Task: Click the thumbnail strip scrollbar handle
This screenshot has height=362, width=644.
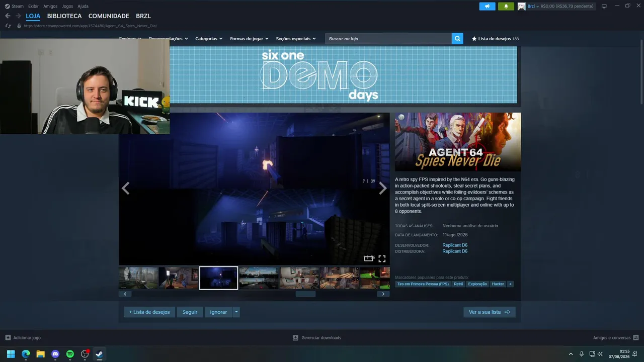Action: click(x=305, y=294)
